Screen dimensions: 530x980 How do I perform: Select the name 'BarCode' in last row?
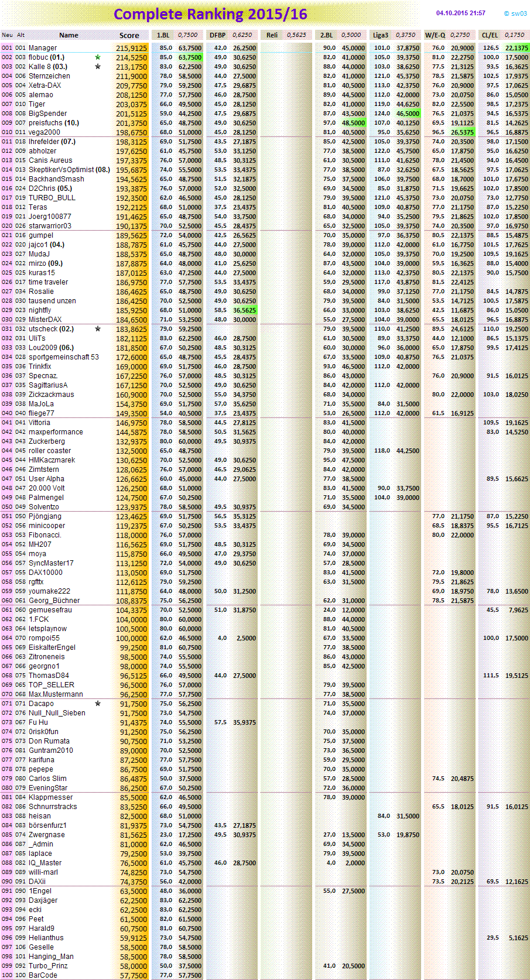pos(43,975)
